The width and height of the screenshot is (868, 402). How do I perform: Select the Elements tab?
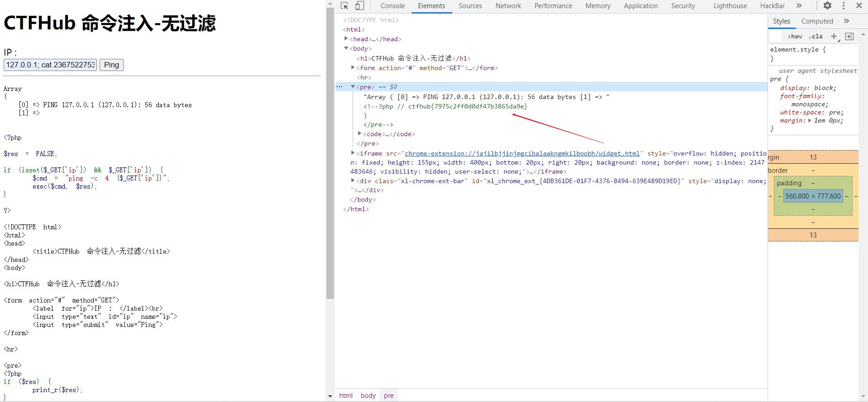(431, 6)
